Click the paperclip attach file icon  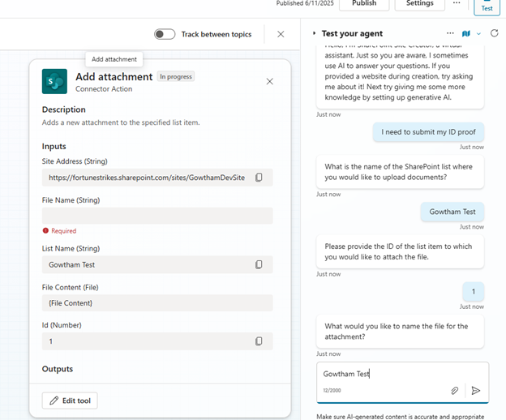point(455,391)
